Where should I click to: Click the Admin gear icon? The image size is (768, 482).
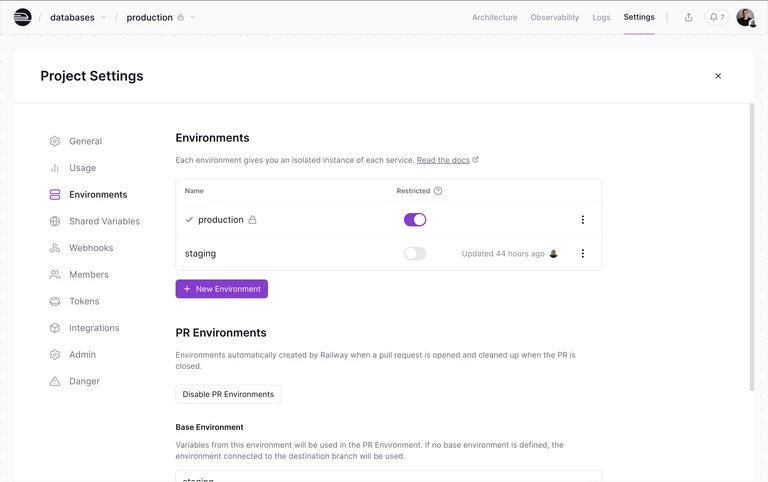point(55,355)
